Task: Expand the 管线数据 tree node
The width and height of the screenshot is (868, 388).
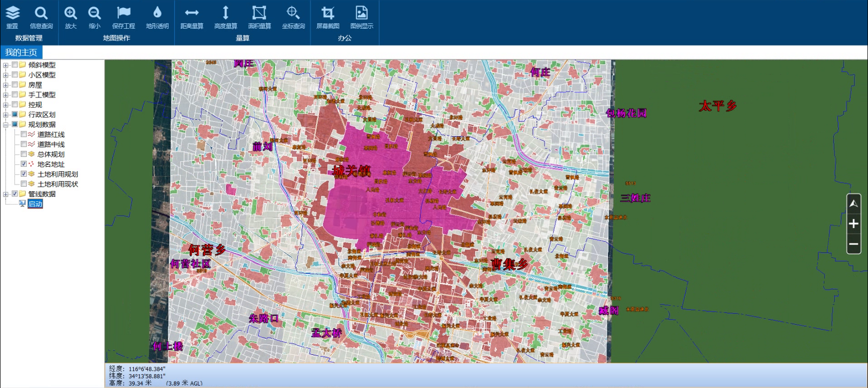Action: point(5,194)
